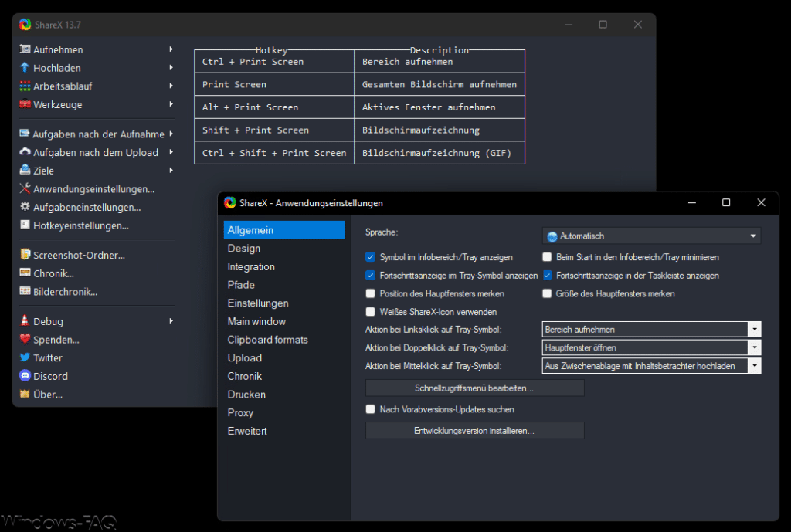
Task: Click the Twitter bird icon
Action: coord(25,357)
